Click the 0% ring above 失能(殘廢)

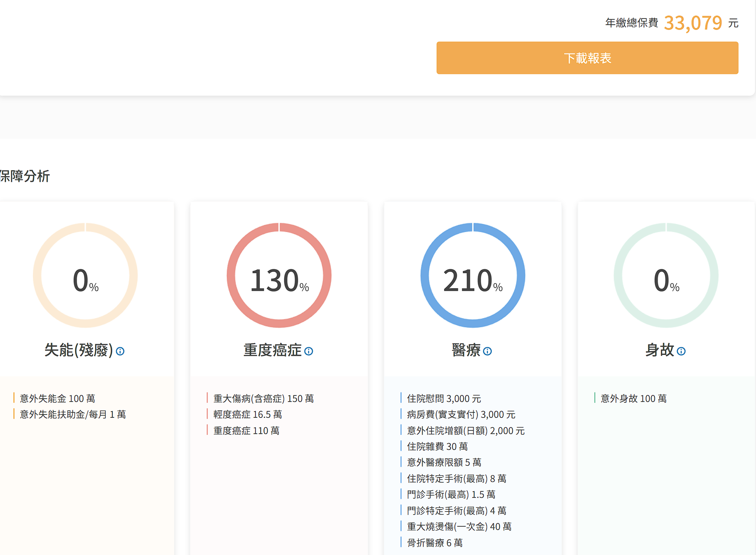[85, 275]
